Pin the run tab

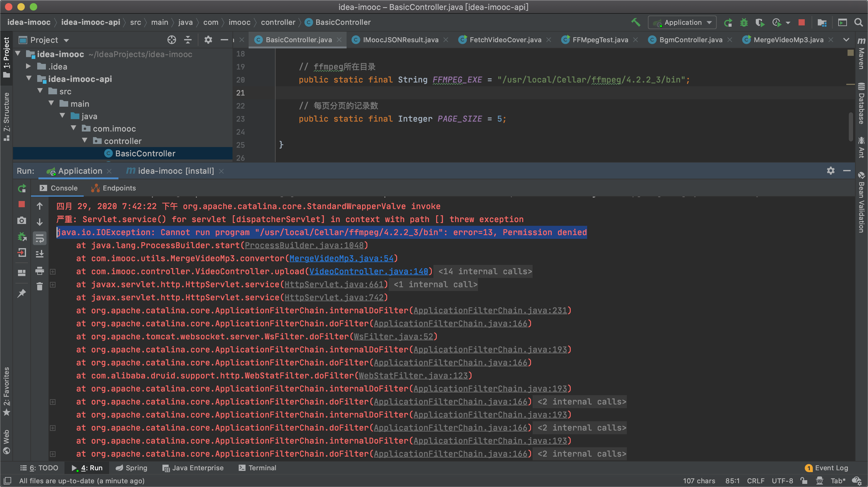click(22, 293)
